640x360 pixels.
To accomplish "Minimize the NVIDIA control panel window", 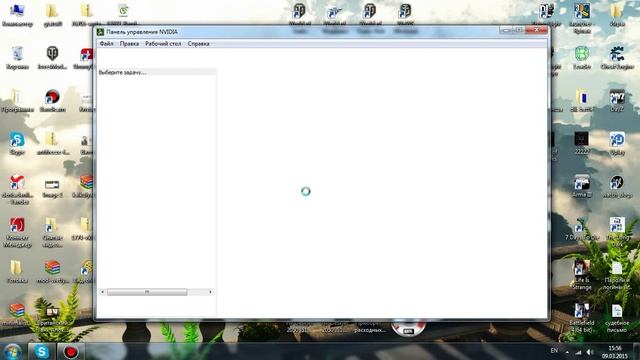I will point(505,30).
